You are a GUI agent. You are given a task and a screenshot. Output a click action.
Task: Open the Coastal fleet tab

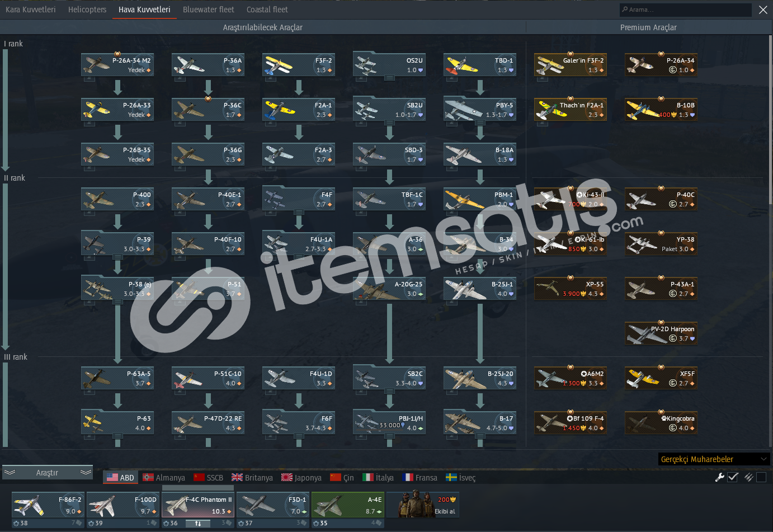(267, 10)
